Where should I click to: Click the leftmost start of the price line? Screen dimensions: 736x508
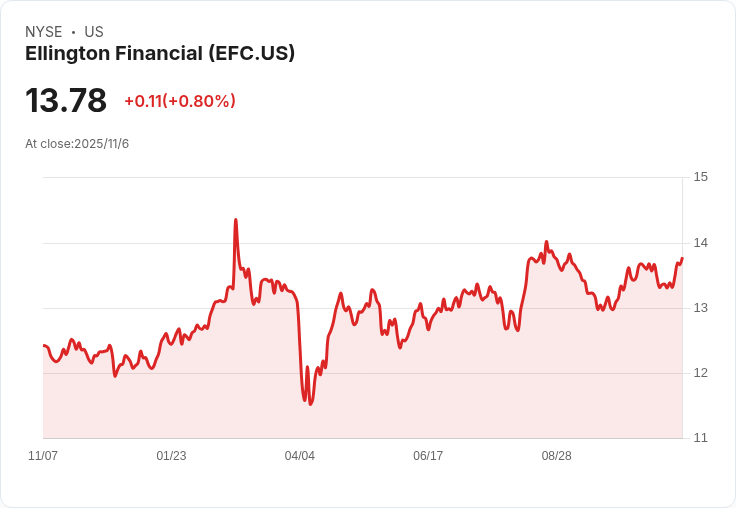pos(44,346)
